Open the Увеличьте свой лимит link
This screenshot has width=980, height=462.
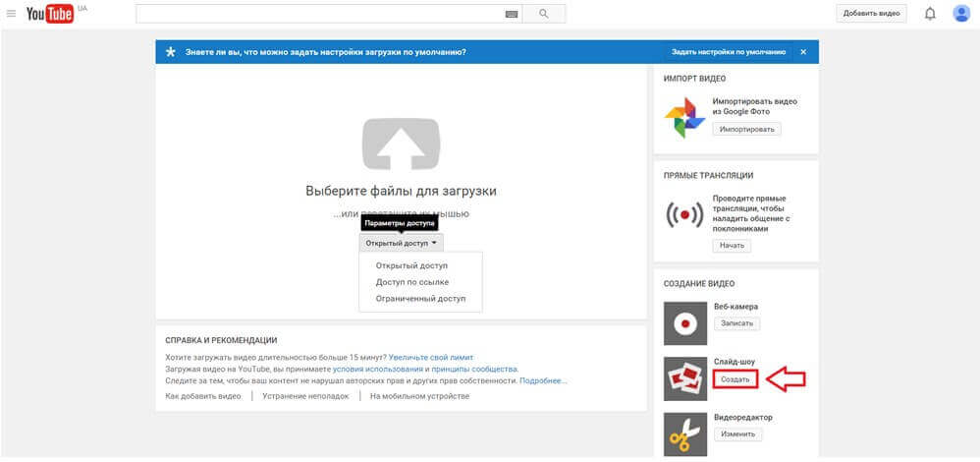pyautogui.click(x=430, y=357)
